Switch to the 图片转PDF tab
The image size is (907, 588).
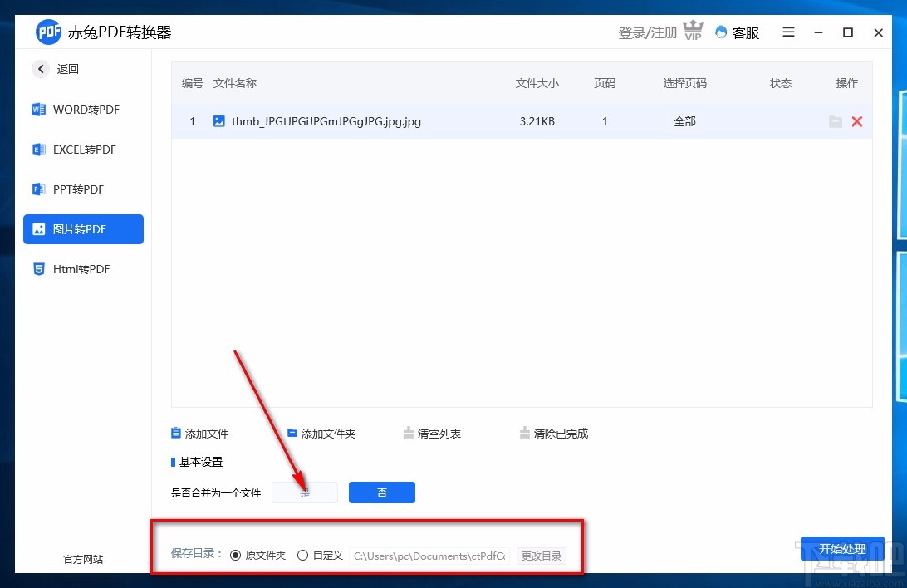pyautogui.click(x=83, y=228)
